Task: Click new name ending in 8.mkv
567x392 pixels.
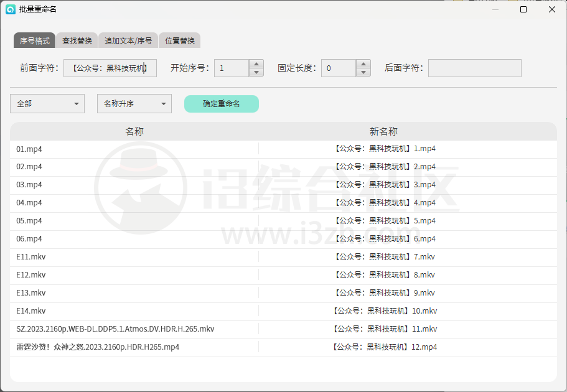Action: point(383,275)
